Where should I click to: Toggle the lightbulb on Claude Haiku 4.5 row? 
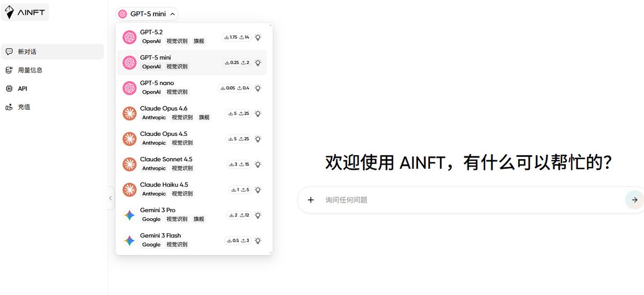point(258,190)
